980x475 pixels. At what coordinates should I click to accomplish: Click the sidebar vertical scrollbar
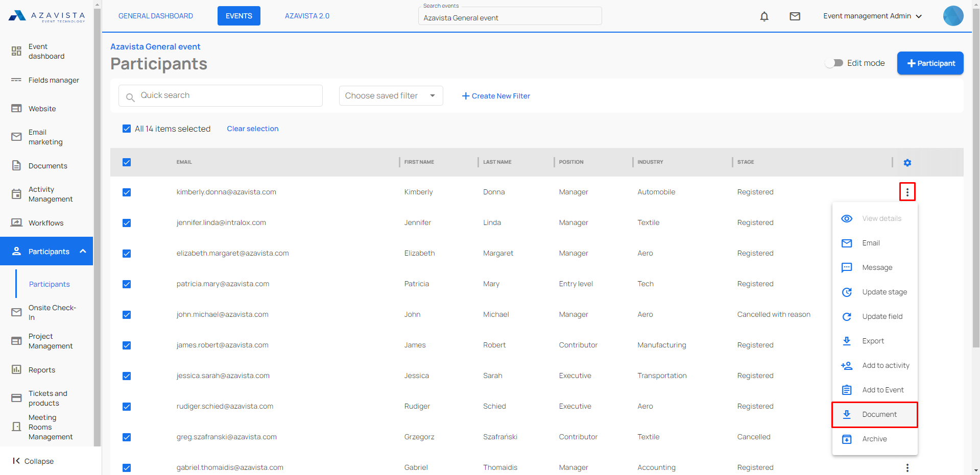tap(98, 227)
